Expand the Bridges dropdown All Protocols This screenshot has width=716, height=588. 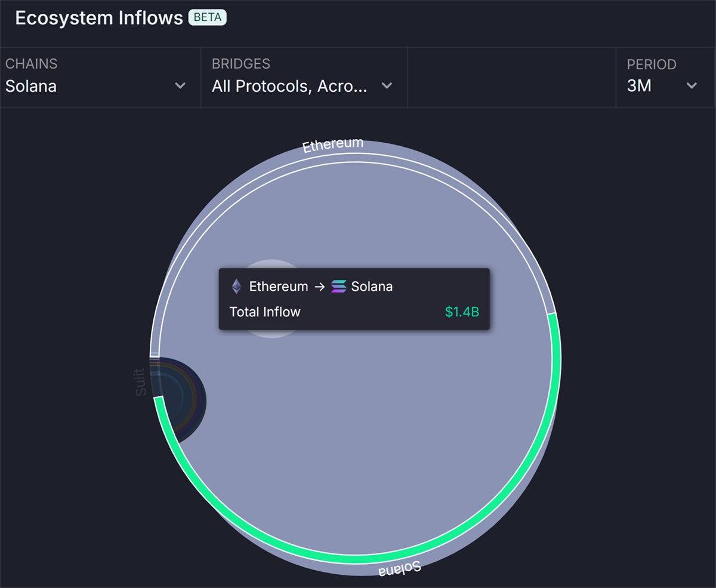point(304,78)
